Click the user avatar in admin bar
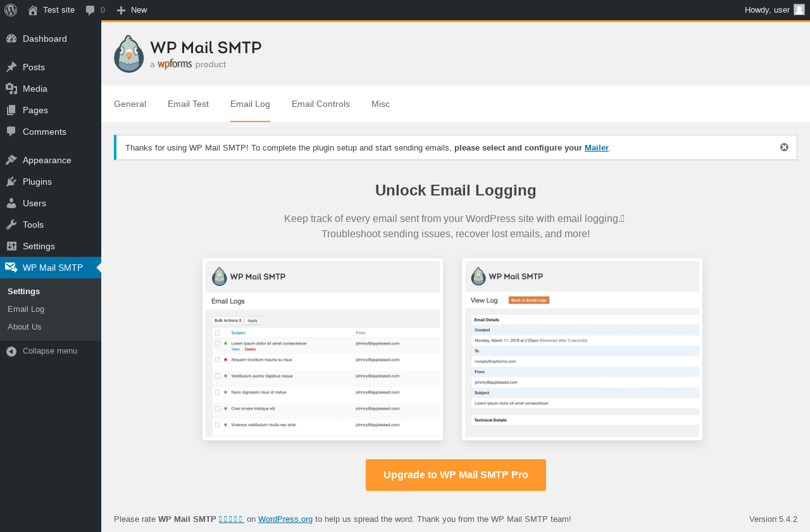This screenshot has width=810, height=532. [799, 9]
